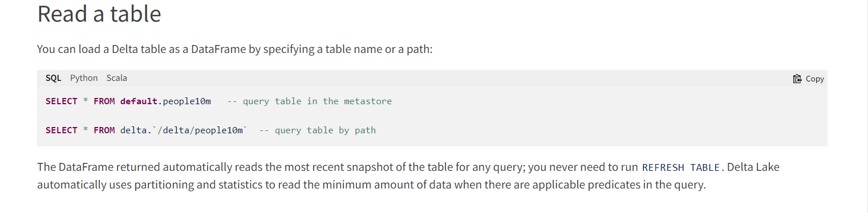Screen dimensions: 868x213
Task: Click second SELECT keyword in code block
Action: (x=62, y=130)
